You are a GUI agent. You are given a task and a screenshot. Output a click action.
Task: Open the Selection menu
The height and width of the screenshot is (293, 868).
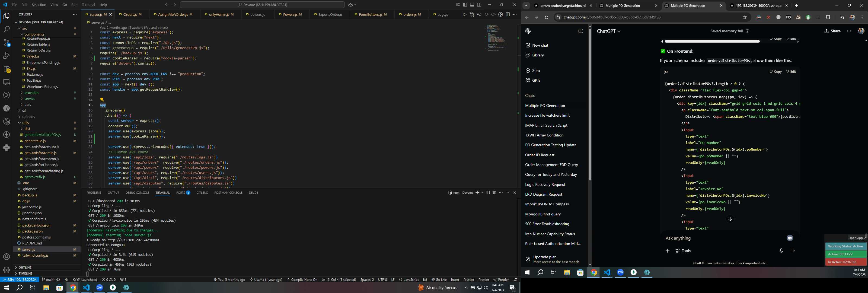[39, 5]
